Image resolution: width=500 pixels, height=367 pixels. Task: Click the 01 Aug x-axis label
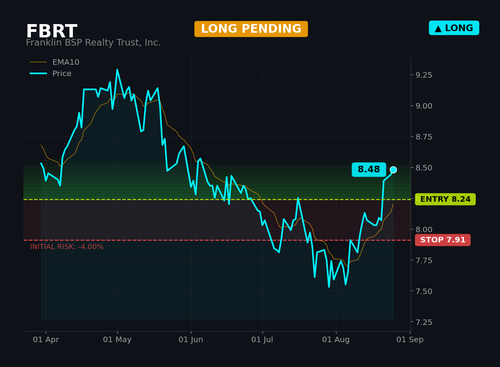[x=336, y=339]
